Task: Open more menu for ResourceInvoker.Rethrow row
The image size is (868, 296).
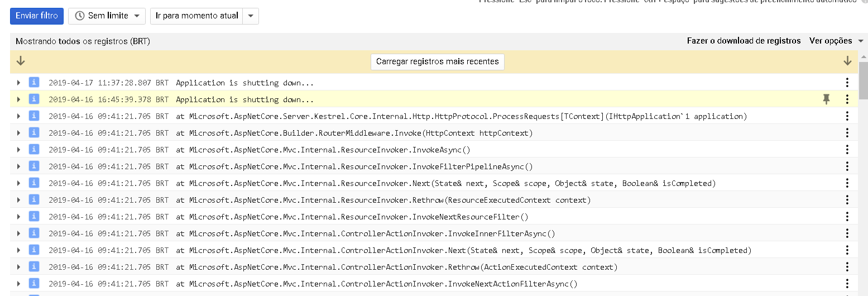Action: pos(847,200)
